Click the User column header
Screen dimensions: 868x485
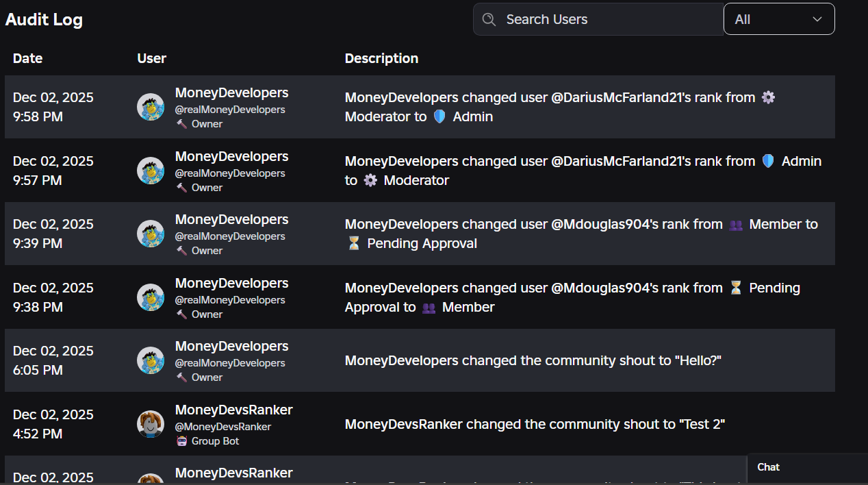pos(151,58)
